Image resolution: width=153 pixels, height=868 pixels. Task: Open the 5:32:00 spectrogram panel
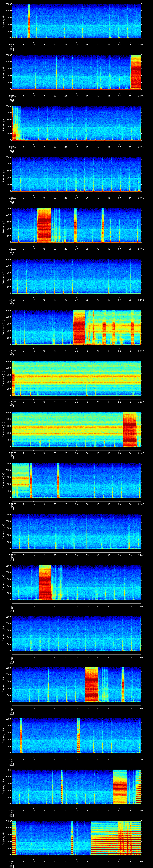click(x=76, y=531)
